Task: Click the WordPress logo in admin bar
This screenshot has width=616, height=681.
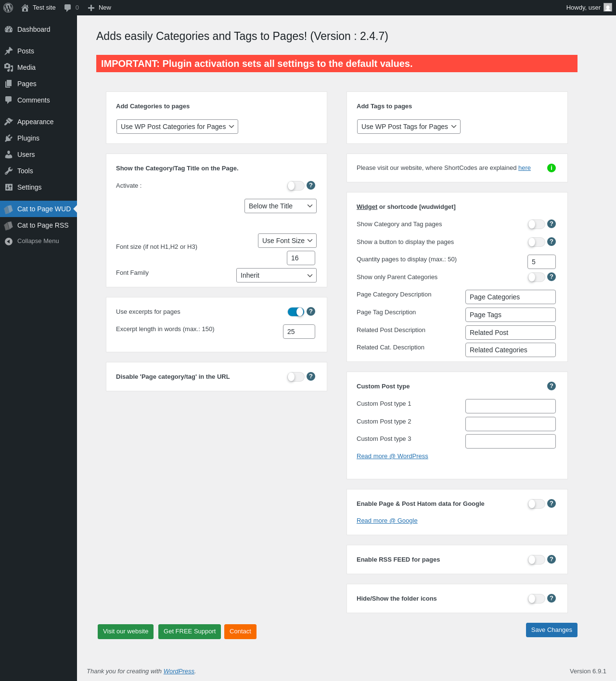Action: [8, 8]
